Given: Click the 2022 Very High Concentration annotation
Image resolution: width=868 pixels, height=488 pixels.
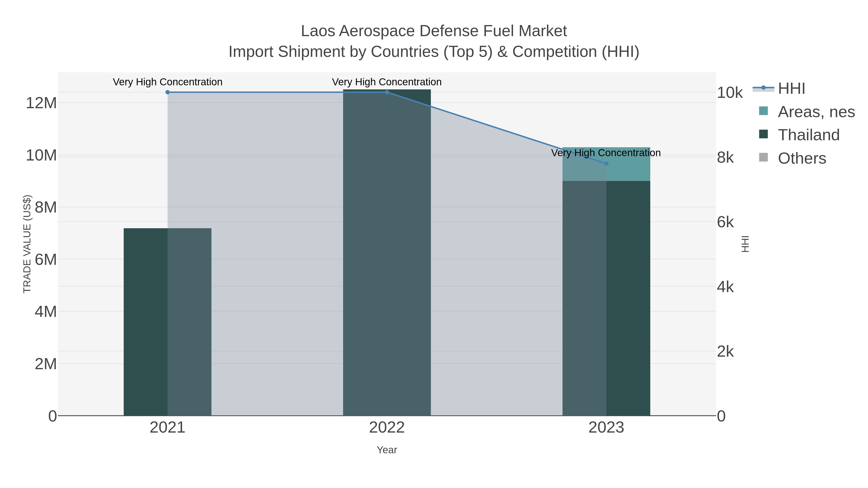Looking at the screenshot, I should tap(387, 82).
